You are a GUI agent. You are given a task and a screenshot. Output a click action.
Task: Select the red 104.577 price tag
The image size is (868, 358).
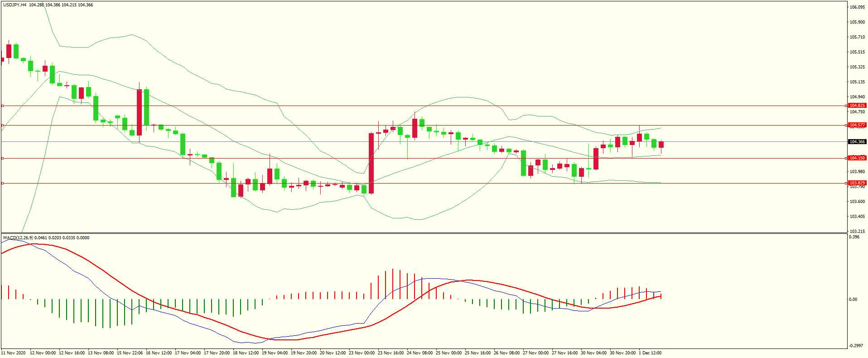857,125
